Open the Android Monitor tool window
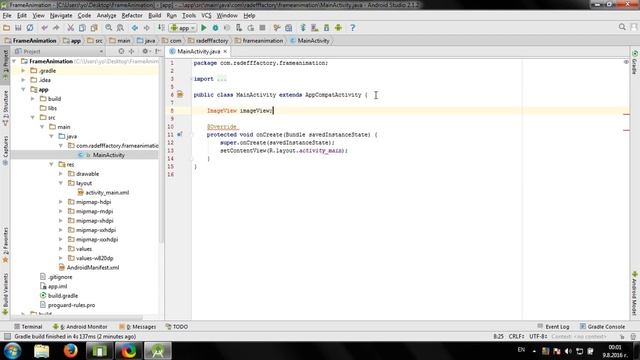 80,327
